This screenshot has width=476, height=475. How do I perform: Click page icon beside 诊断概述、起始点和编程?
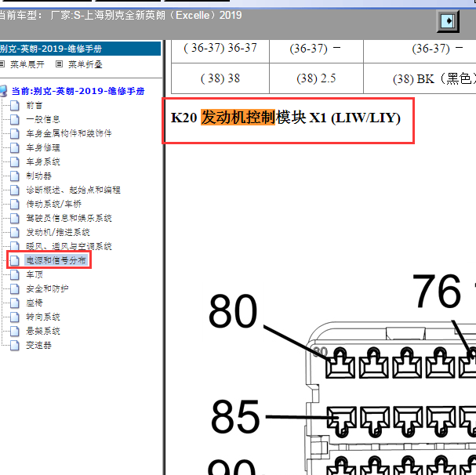pos(14,190)
